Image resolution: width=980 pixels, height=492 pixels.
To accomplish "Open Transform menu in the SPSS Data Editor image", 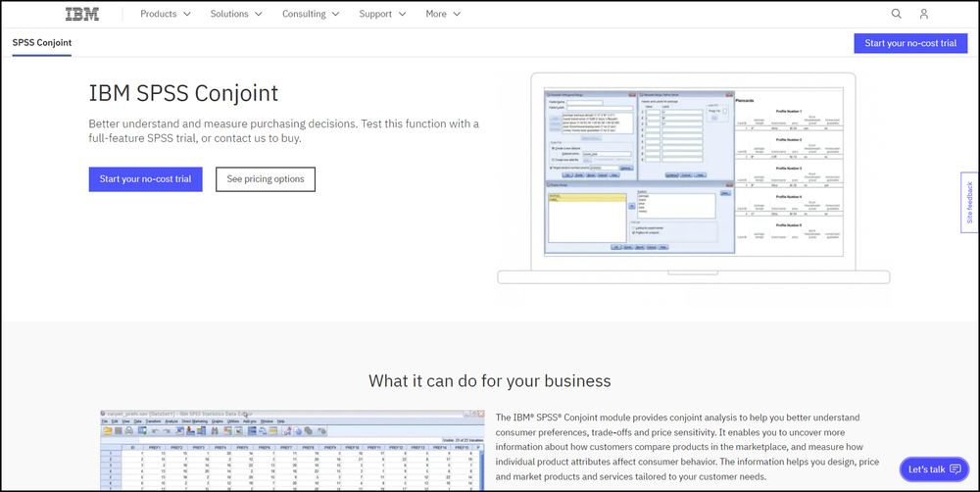I will tap(153, 421).
